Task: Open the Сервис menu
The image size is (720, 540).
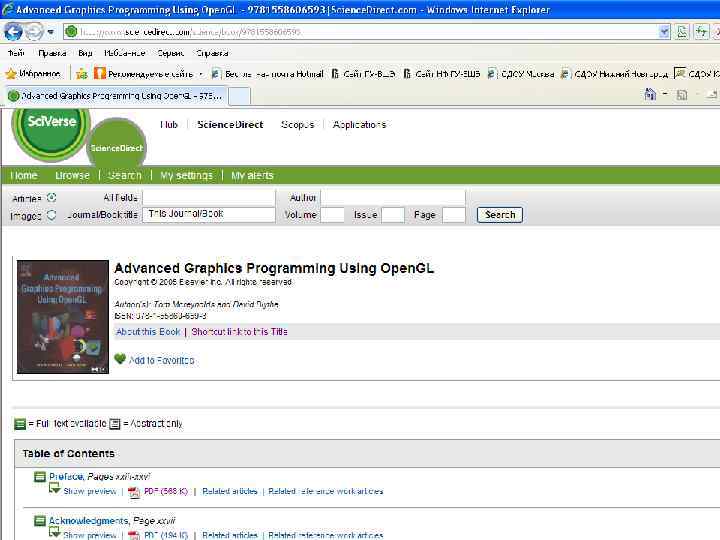Action: click(170, 53)
